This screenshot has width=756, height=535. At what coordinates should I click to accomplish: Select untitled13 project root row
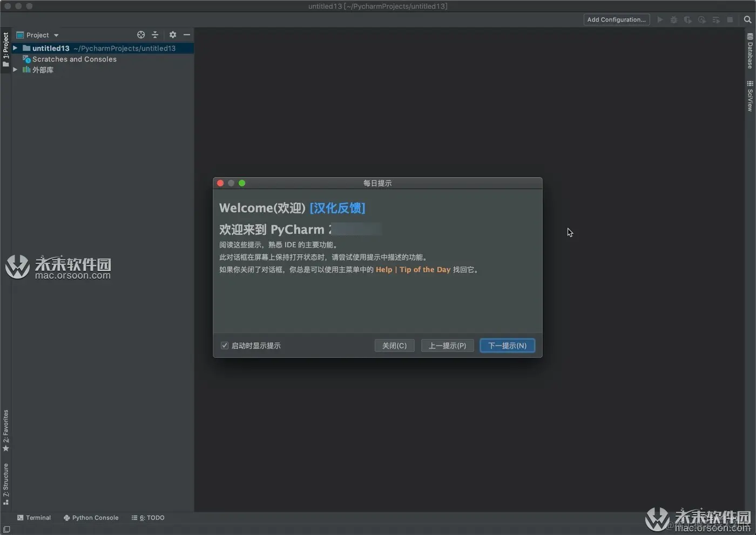(103, 48)
